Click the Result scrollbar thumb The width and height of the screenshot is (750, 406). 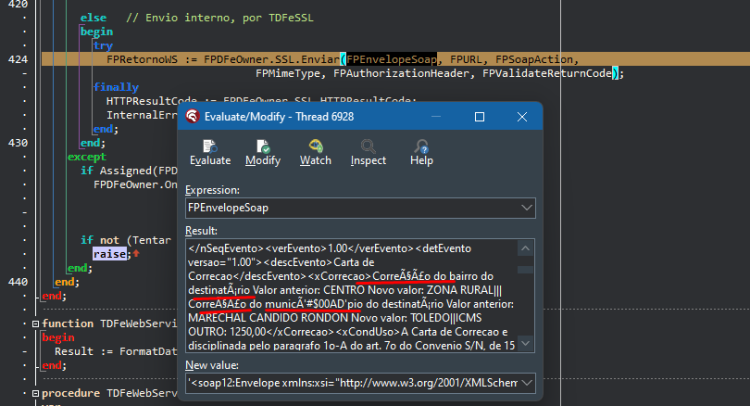525,270
